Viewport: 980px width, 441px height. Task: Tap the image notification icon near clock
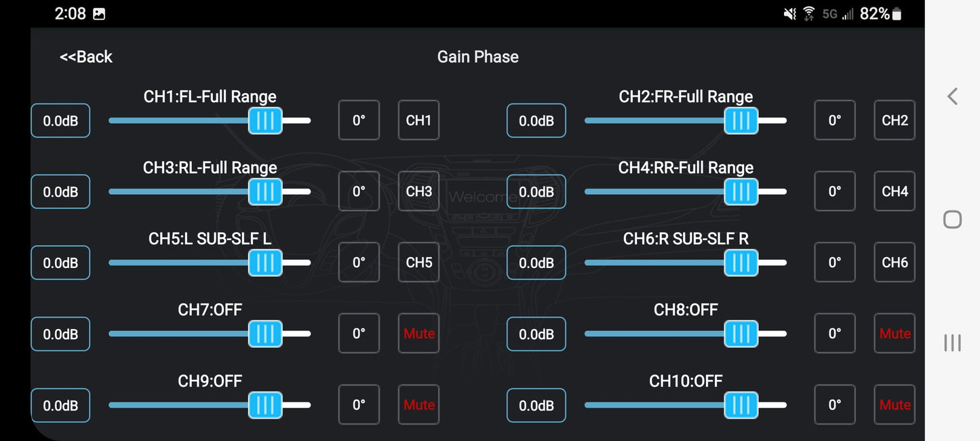(x=99, y=14)
